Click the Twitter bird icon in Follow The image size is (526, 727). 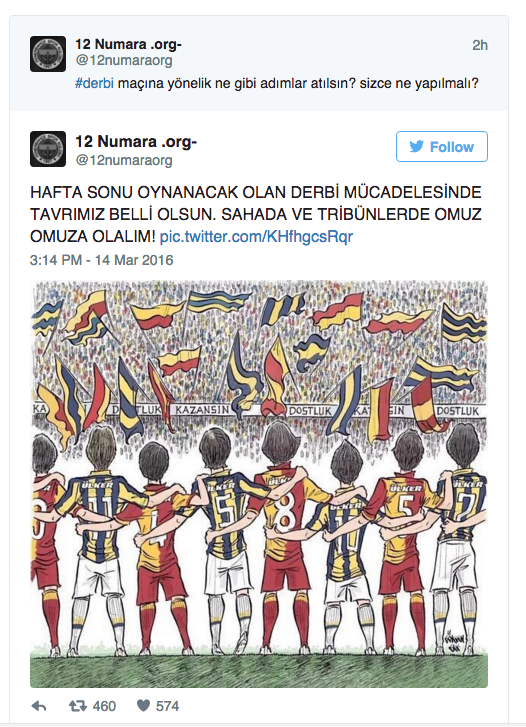416,147
